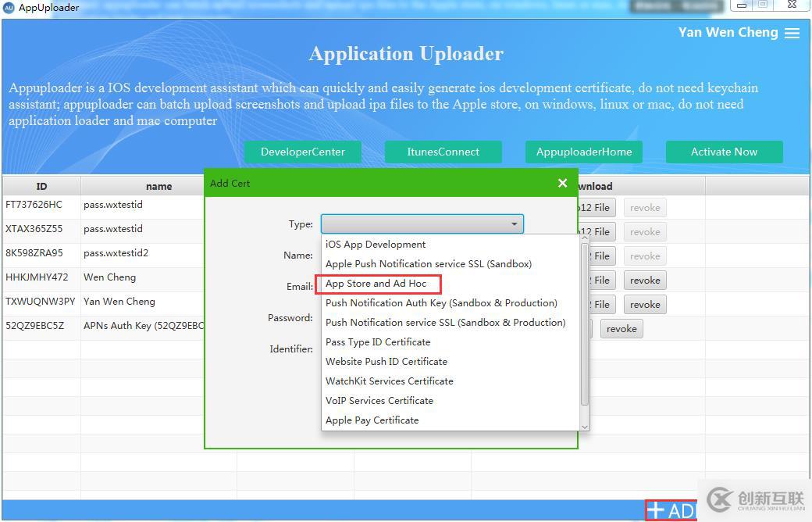Click the ADD button at the bottom
Viewport: 812px width, 522px height.
[671, 510]
